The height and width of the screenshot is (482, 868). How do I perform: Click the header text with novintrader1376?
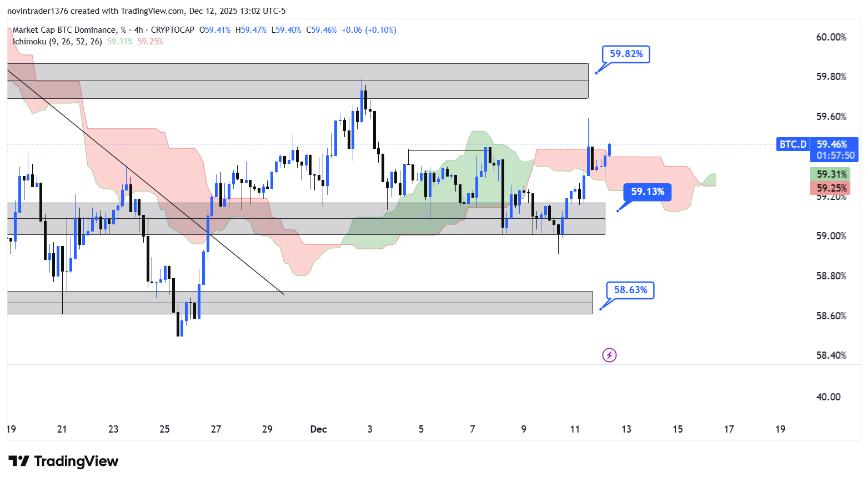(147, 11)
